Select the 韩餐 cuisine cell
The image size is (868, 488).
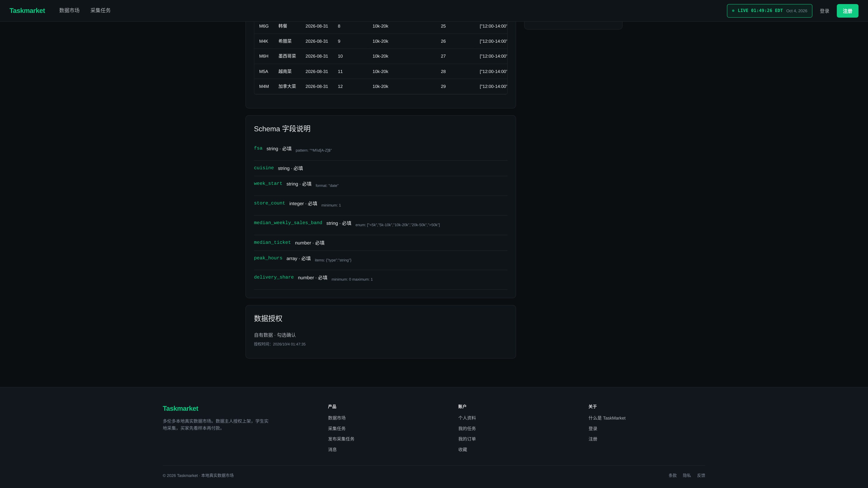tap(283, 26)
